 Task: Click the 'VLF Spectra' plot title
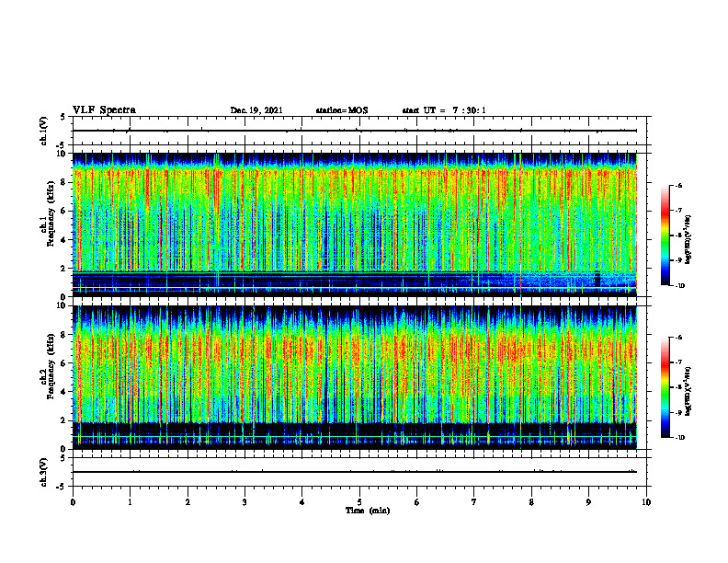click(x=104, y=110)
